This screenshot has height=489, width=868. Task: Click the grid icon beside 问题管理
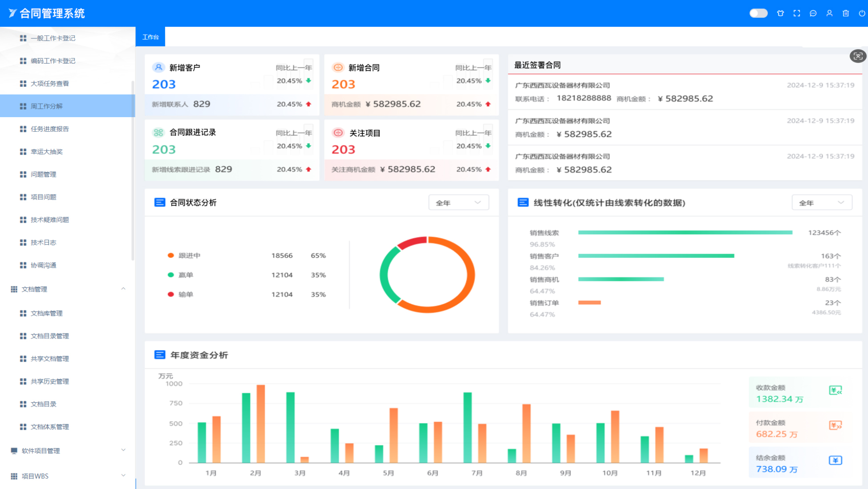pos(23,175)
